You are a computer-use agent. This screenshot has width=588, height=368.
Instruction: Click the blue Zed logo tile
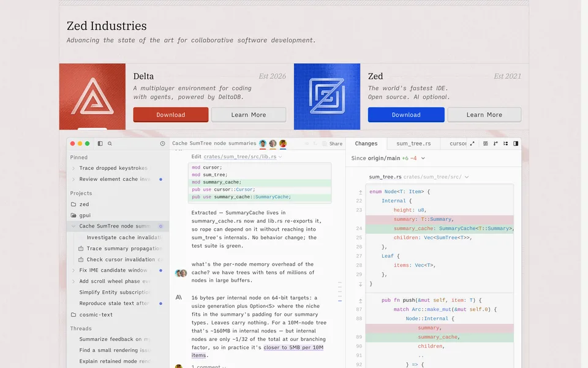click(x=327, y=96)
